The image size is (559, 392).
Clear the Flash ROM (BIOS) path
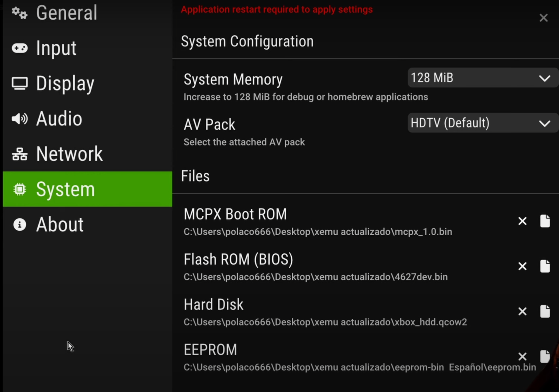522,266
